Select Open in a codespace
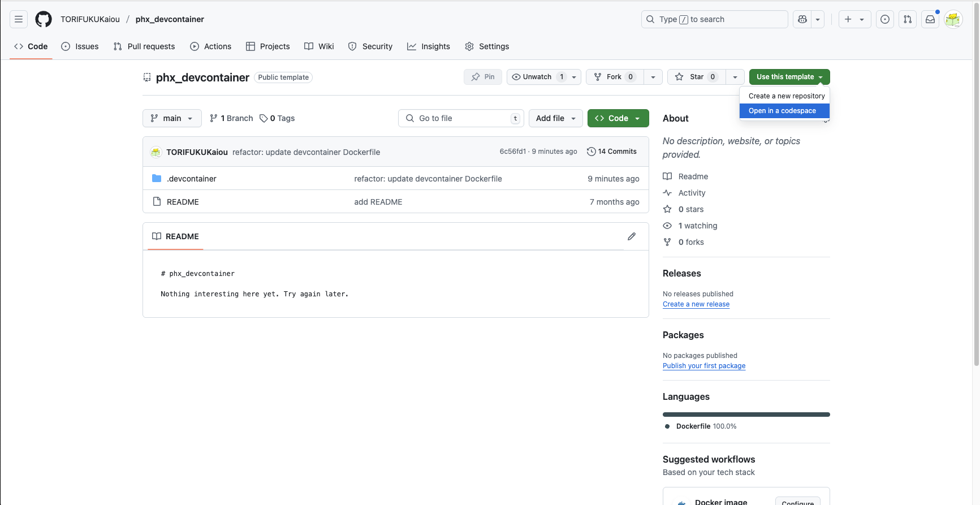 pos(785,111)
